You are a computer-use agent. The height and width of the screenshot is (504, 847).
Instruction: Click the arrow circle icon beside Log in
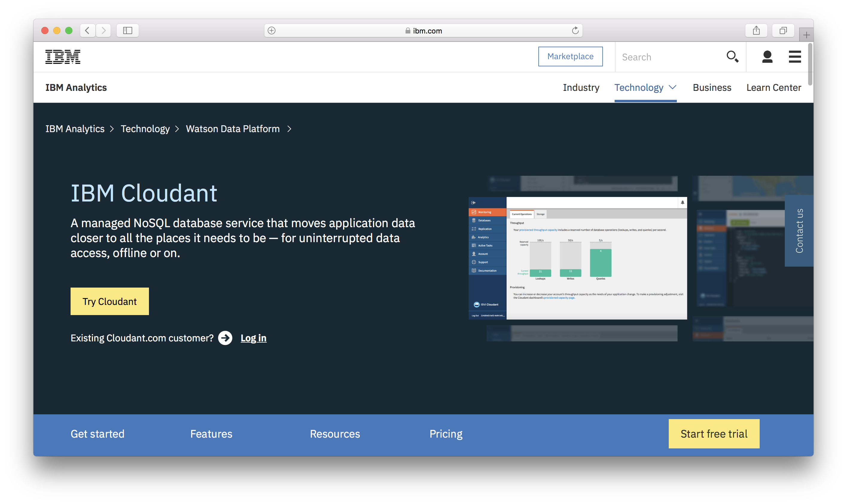tap(225, 337)
